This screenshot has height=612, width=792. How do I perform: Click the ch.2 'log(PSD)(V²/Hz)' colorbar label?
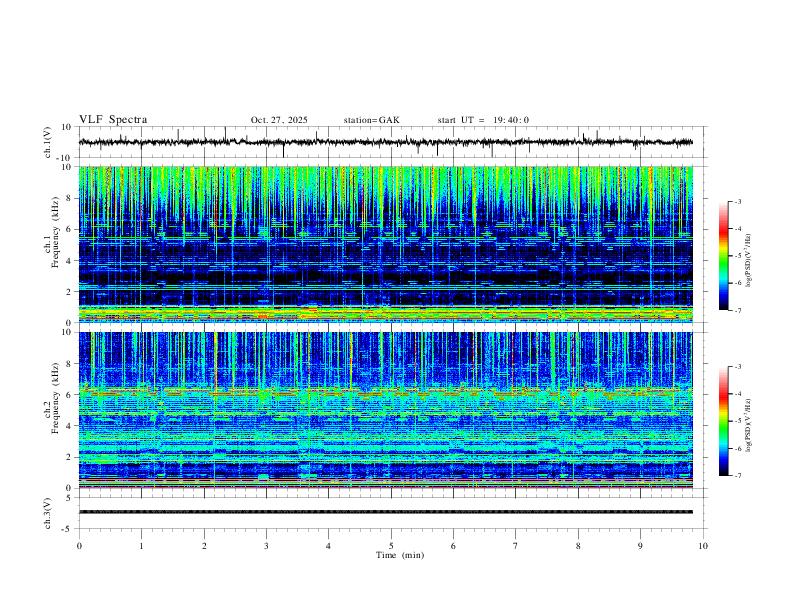749,425
